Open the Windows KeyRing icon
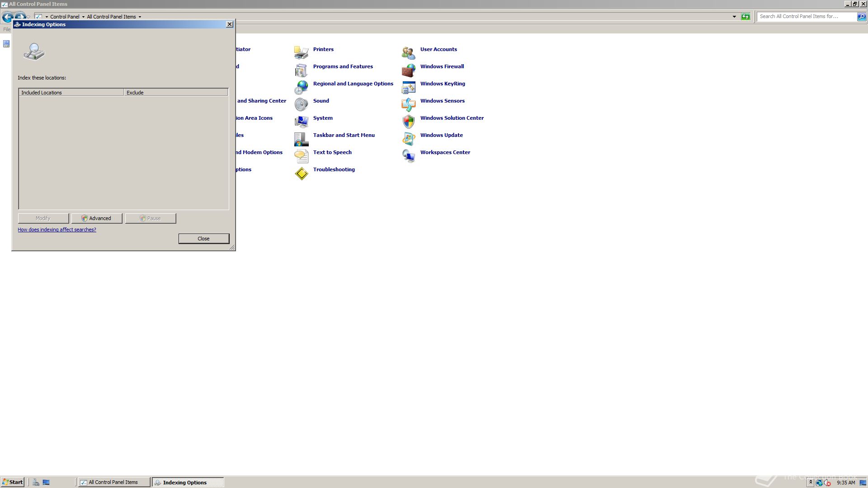The image size is (868, 488). coord(408,87)
